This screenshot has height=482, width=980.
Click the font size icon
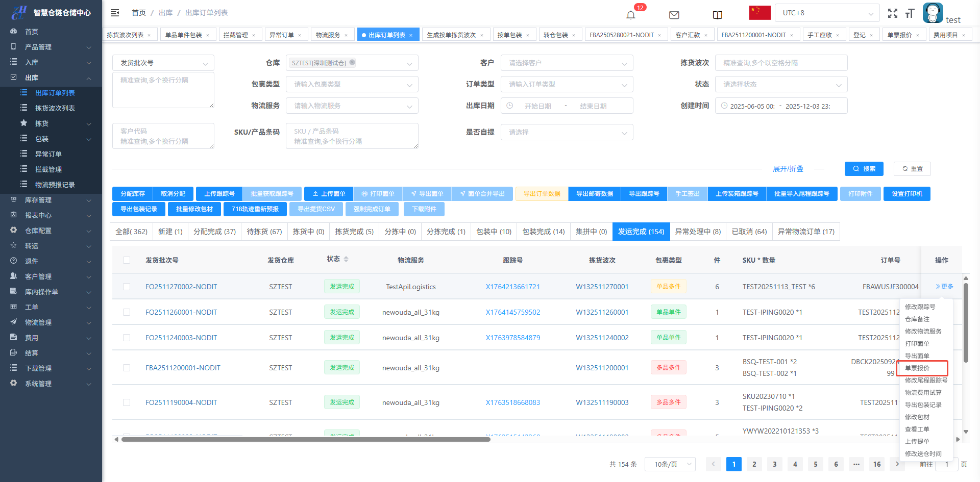(x=910, y=13)
